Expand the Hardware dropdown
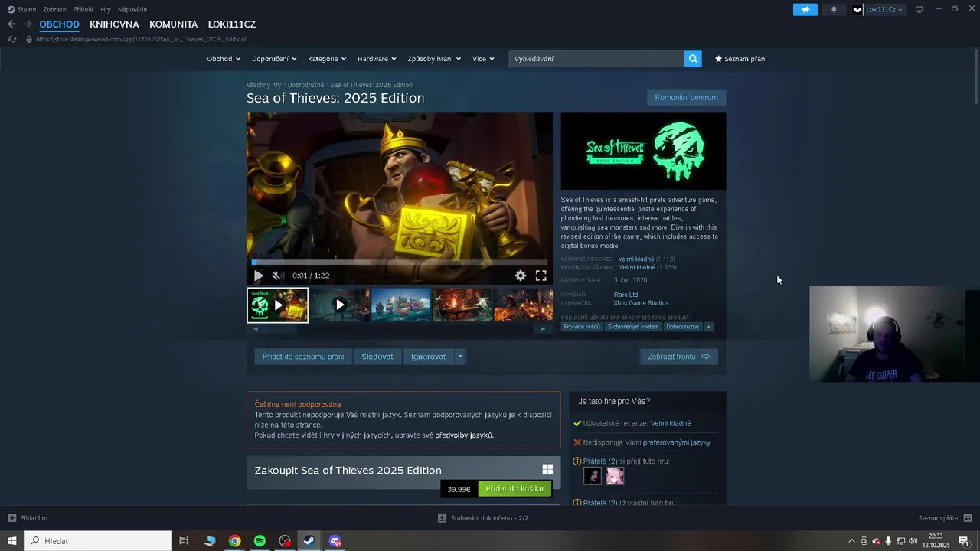980x551 pixels. coord(377,59)
